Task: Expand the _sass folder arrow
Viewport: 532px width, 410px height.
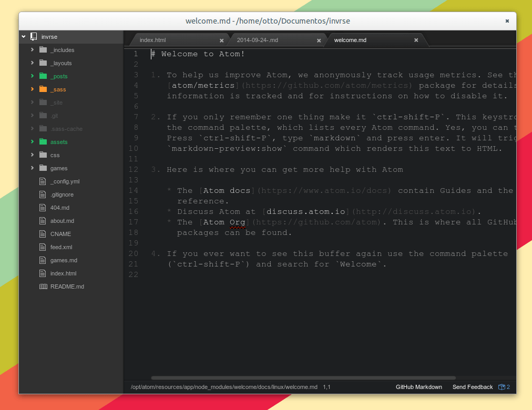Action: 32,89
